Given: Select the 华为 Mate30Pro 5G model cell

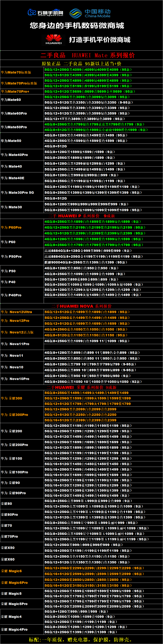Looking at the screenshot, I should 22,193.
